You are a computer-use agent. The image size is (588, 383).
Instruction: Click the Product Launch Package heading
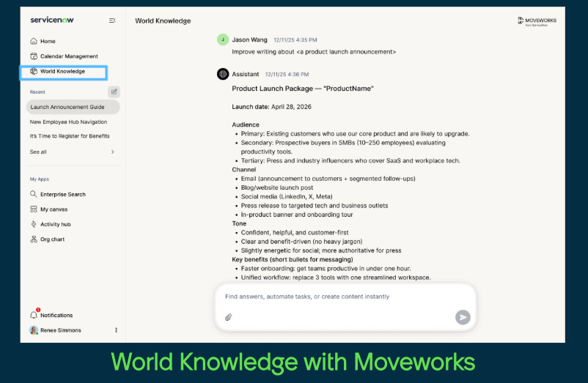tap(303, 89)
